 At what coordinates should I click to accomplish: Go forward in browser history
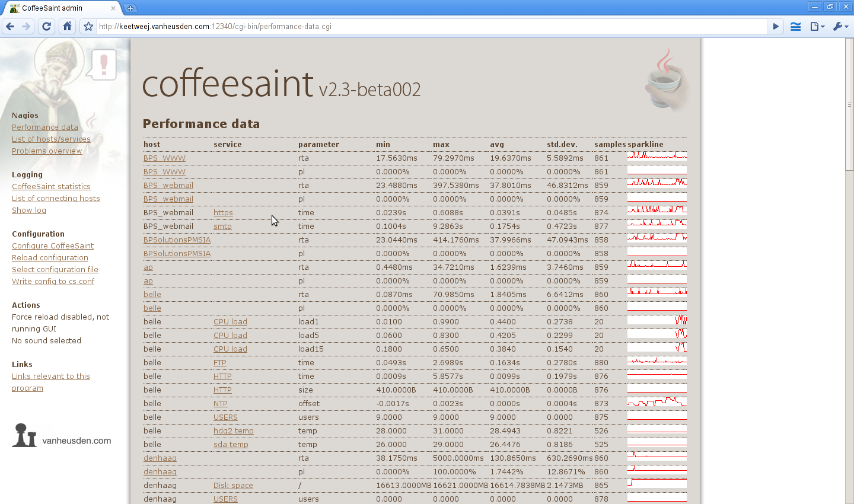(26, 26)
